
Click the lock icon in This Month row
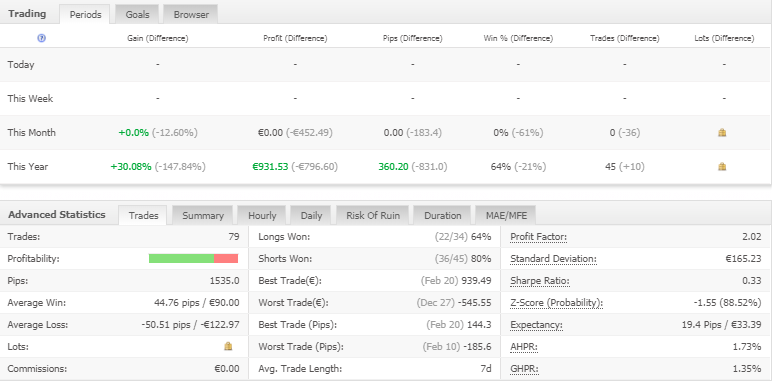point(722,132)
